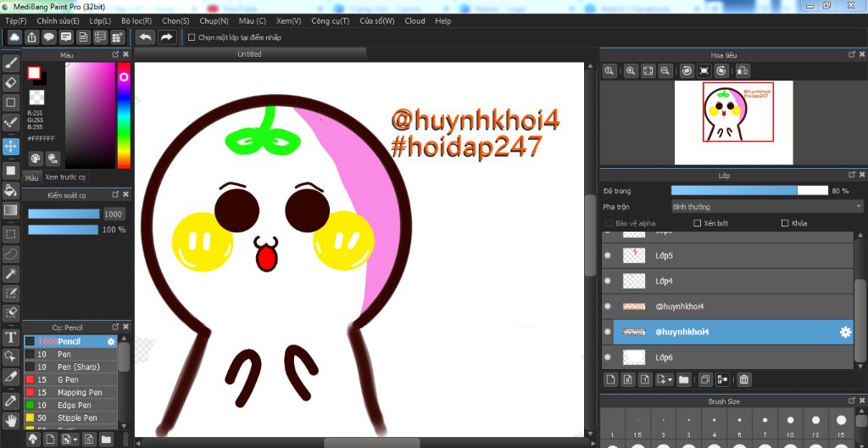Hide the selected @huynhkhoi4 layer

[608, 332]
